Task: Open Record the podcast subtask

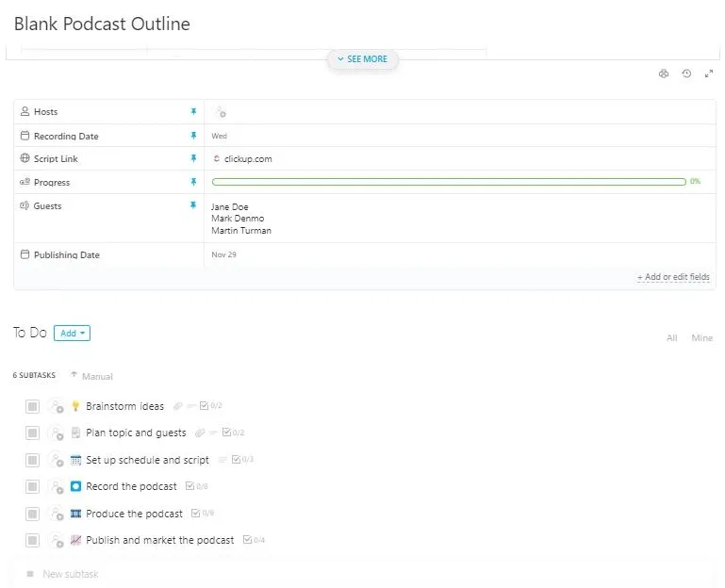Action: [131, 486]
